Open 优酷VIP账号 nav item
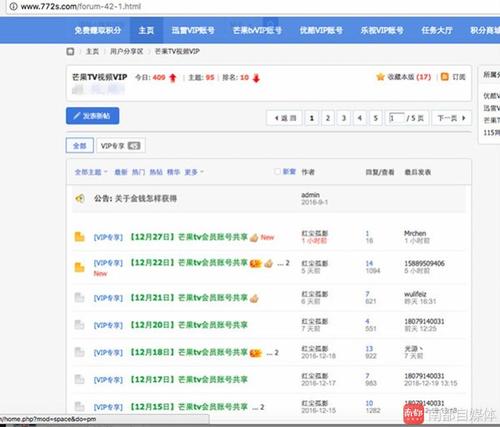 (321, 30)
